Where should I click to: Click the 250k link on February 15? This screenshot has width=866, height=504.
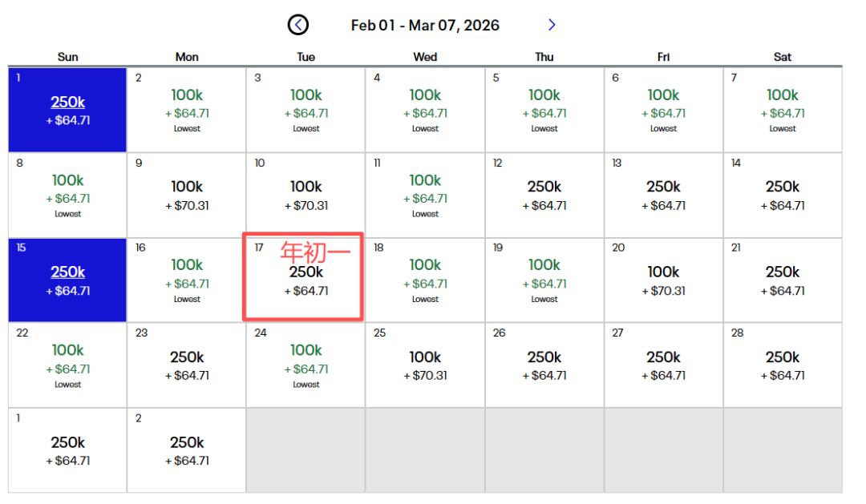(68, 272)
